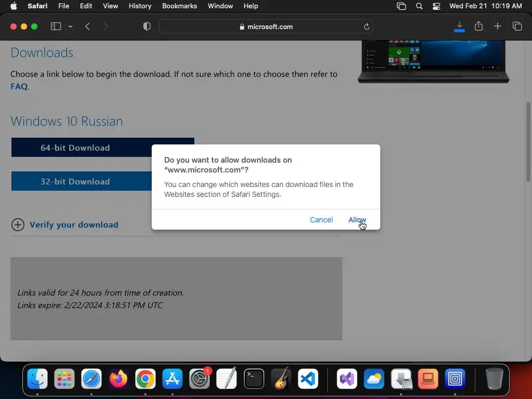The height and width of the screenshot is (399, 532).
Task: Show the tab overview
Action: point(517,26)
